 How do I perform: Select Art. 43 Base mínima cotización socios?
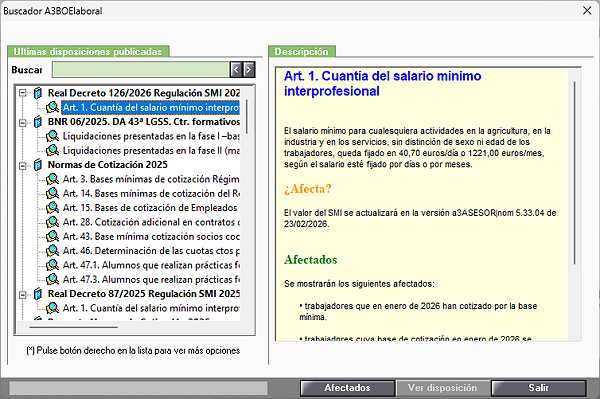click(151, 236)
